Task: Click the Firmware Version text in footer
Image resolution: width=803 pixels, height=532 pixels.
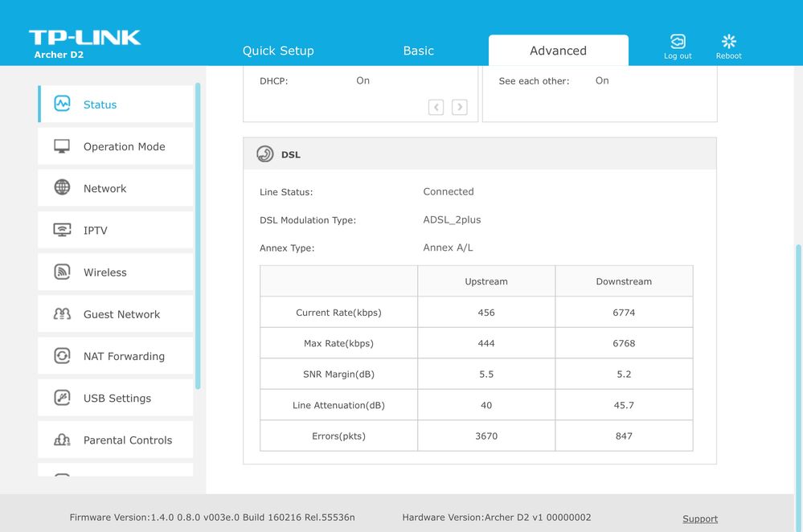Action: (212, 518)
